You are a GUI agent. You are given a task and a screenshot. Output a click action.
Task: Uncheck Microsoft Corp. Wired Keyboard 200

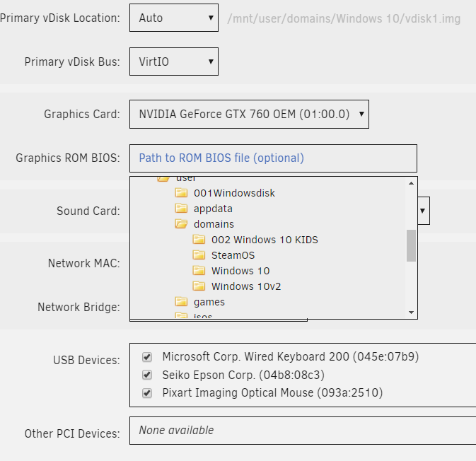[147, 357]
